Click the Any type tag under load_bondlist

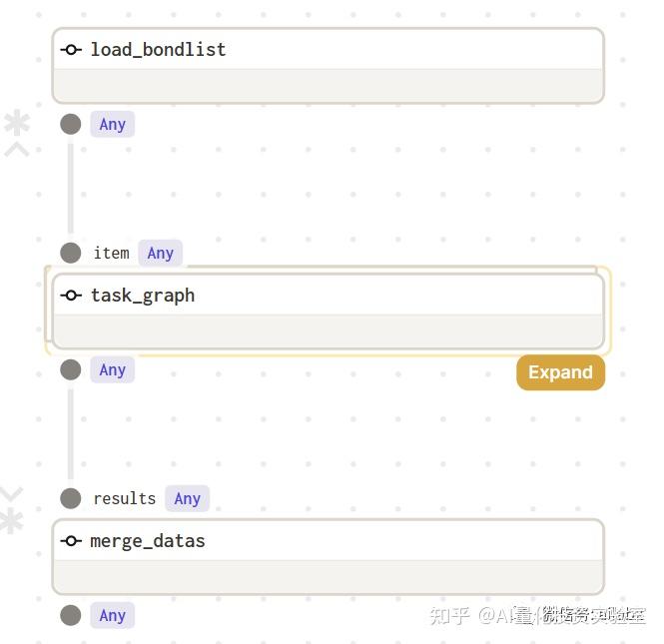112,125
